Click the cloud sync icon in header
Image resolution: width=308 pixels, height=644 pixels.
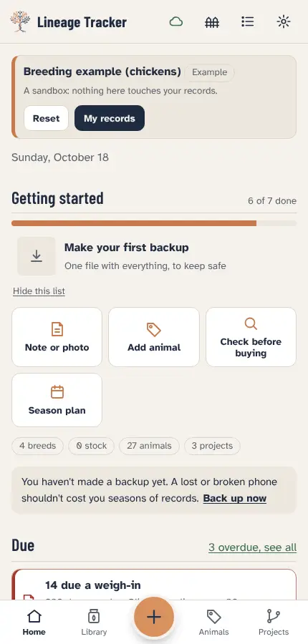coord(176,21)
